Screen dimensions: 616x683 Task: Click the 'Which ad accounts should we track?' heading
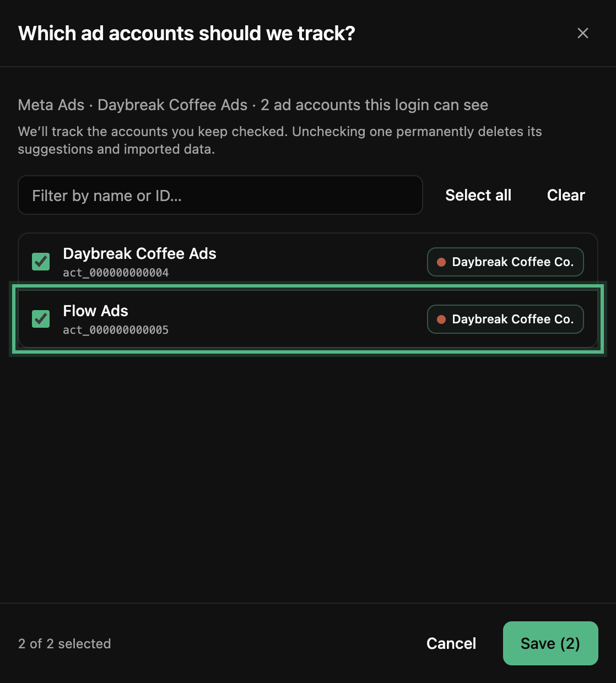[x=187, y=33]
